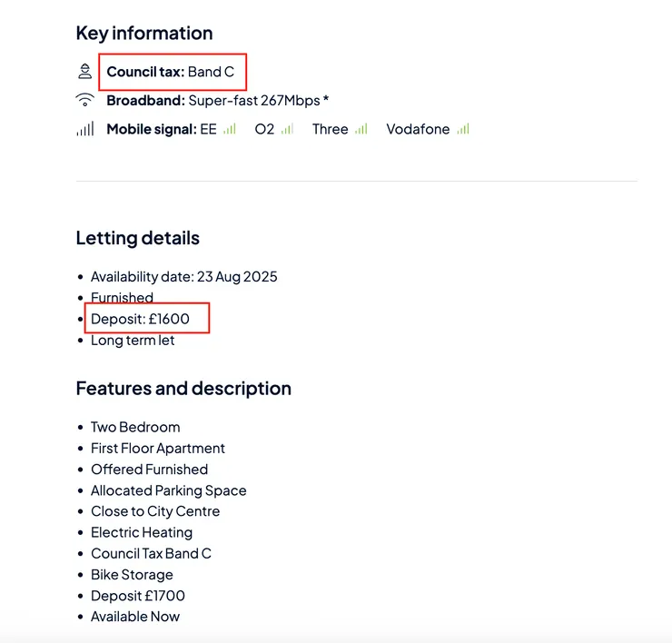The width and height of the screenshot is (672, 643).
Task: Click the Close to City Centre feature
Action: click(155, 511)
